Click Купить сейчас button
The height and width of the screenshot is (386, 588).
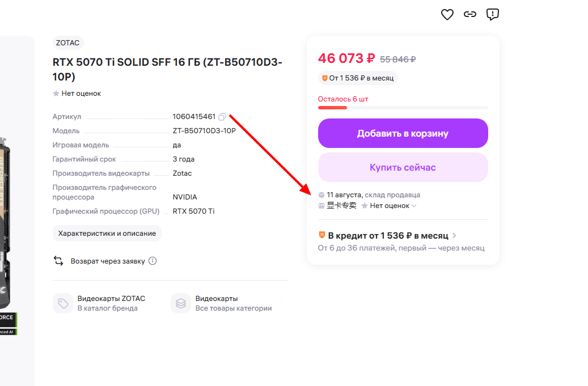tap(403, 167)
